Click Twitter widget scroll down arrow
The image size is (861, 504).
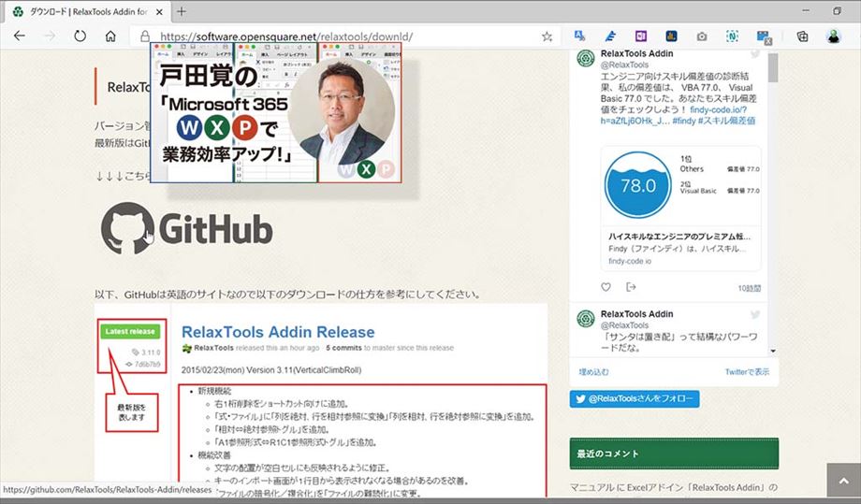click(773, 351)
